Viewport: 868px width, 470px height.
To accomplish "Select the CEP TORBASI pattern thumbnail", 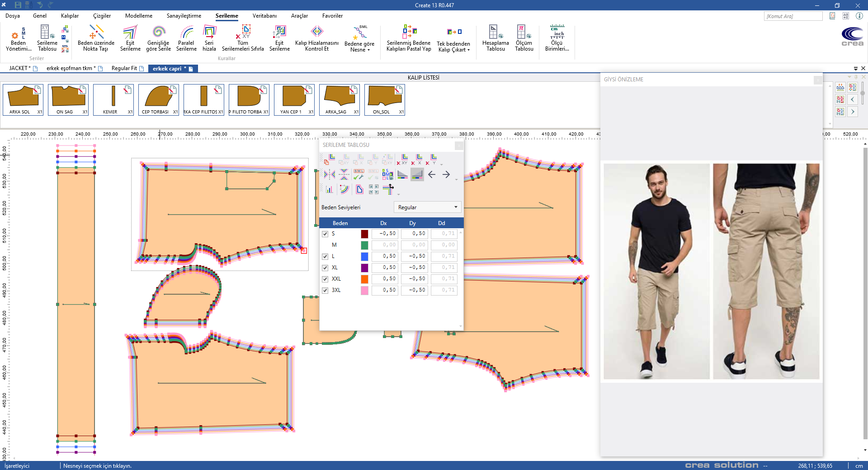I will click(158, 99).
